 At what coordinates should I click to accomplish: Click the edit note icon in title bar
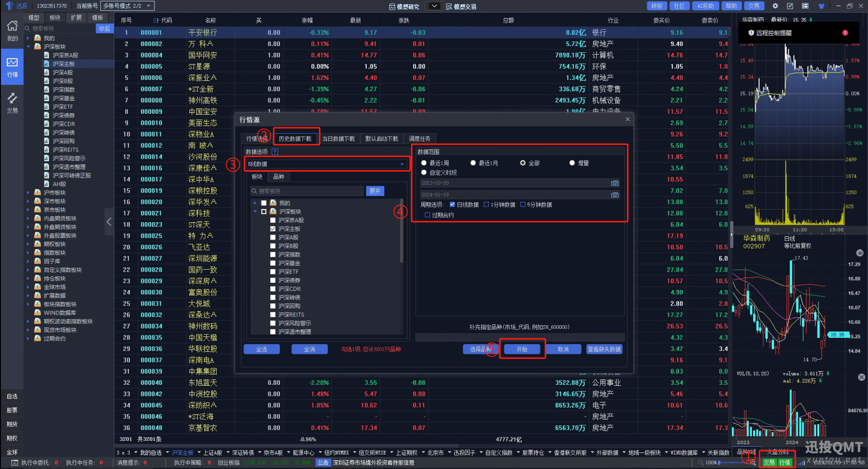(790, 6)
